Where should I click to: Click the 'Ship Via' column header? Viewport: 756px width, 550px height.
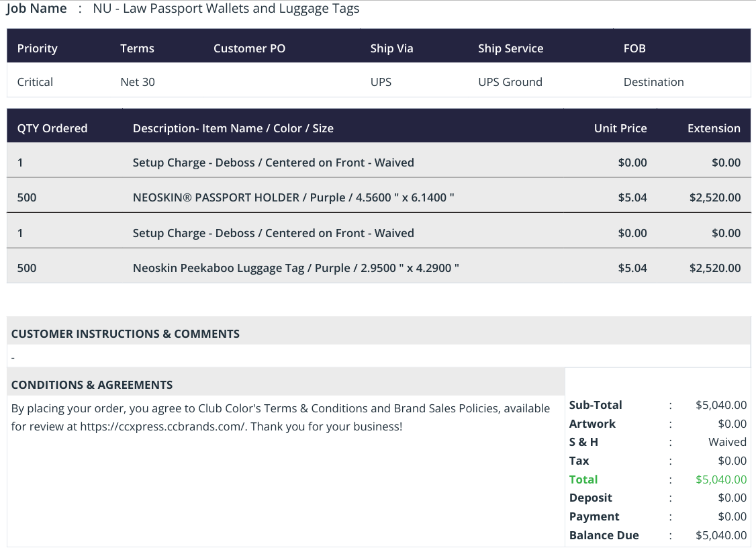point(391,48)
